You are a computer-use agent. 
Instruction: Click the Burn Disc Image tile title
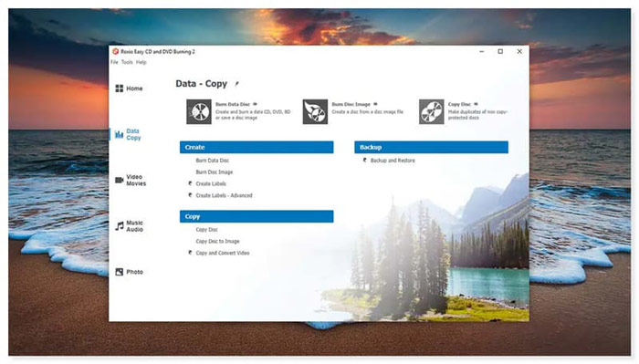[351, 104]
